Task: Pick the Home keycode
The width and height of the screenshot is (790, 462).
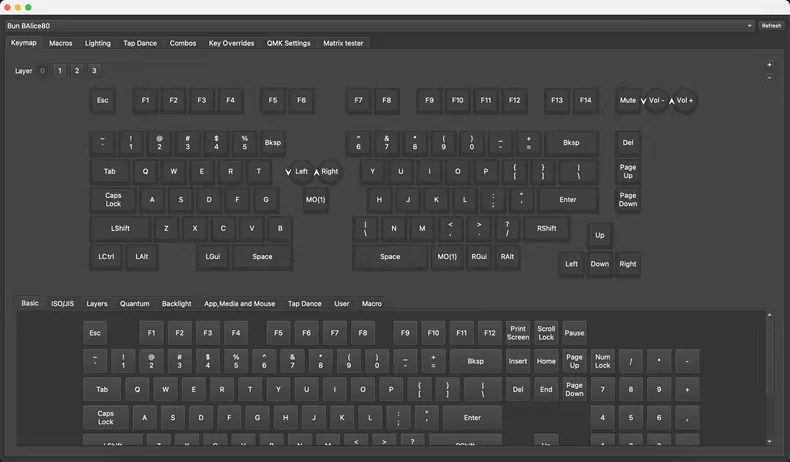Action: coord(546,361)
